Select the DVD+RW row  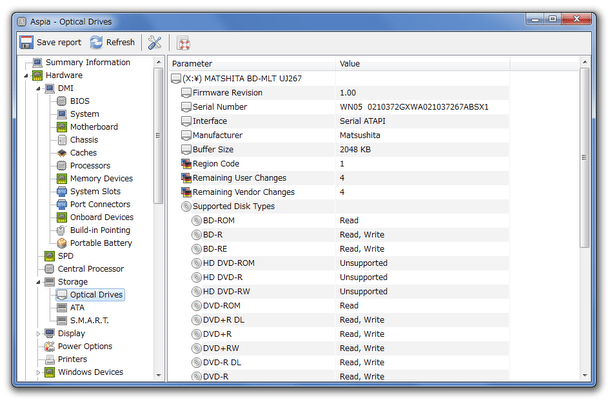339,348
